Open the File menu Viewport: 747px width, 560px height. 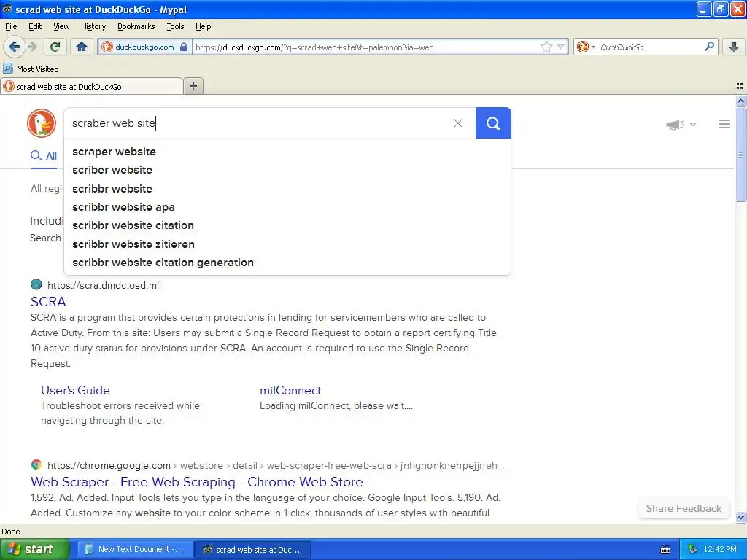coord(11,26)
